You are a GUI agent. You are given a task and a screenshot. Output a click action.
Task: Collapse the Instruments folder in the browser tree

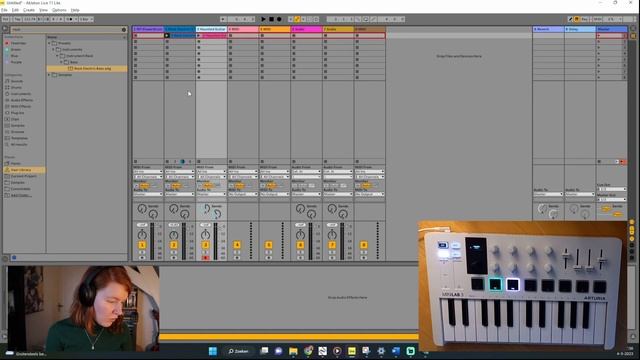coord(53,49)
